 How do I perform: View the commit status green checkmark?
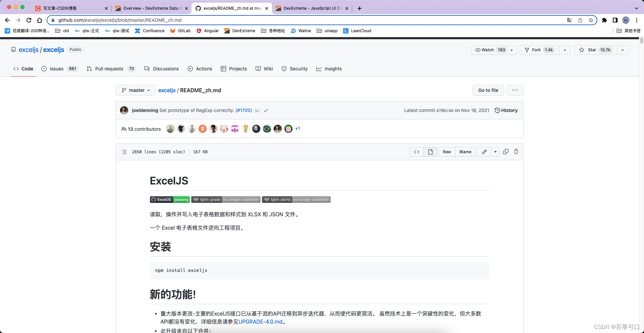[266, 110]
